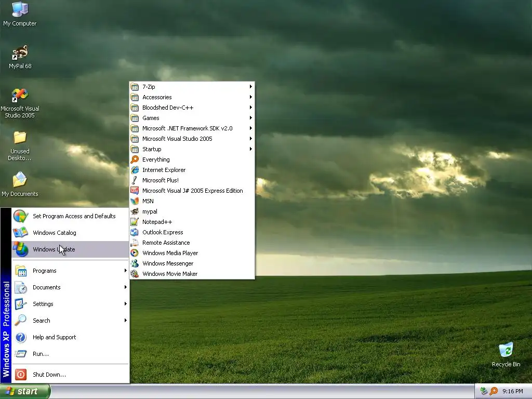
Task: Open My Computer desktop icon
Action: click(20, 14)
